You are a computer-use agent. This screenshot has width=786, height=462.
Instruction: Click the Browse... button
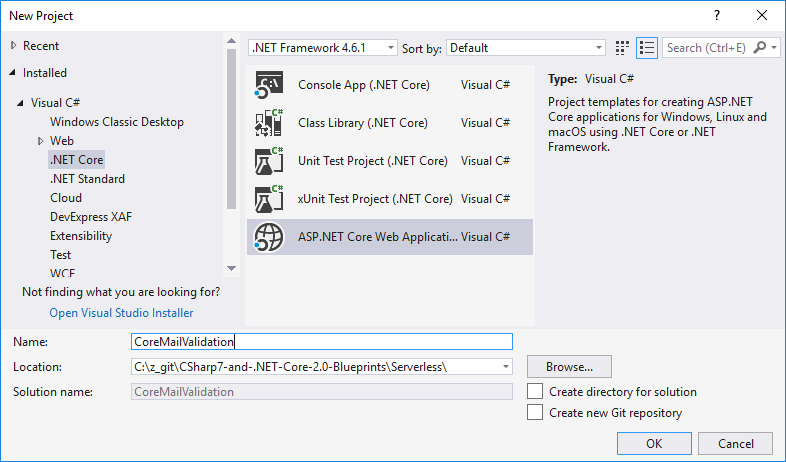569,367
